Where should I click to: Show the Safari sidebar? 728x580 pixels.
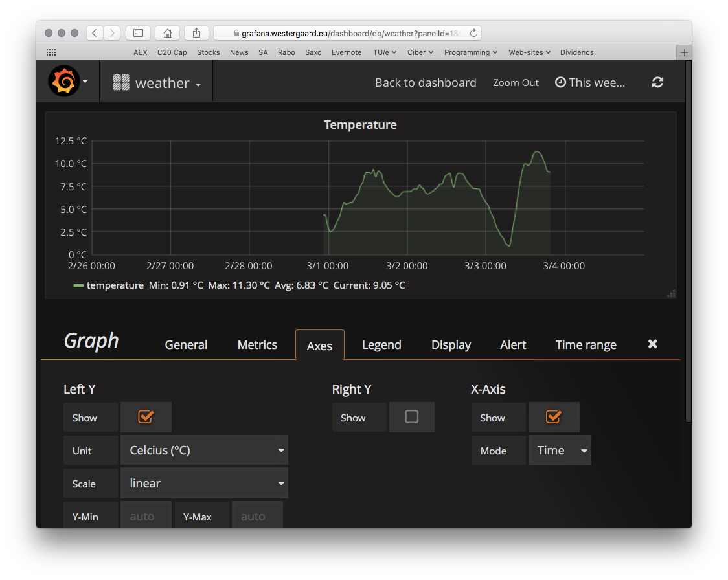click(x=139, y=33)
